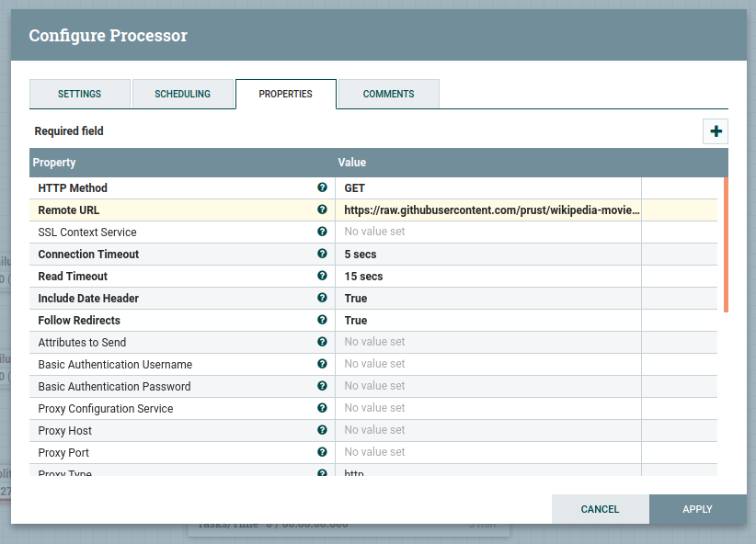Viewport: 756px width, 544px height.
Task: Click help icon for SSL Context Service
Action: tap(322, 232)
